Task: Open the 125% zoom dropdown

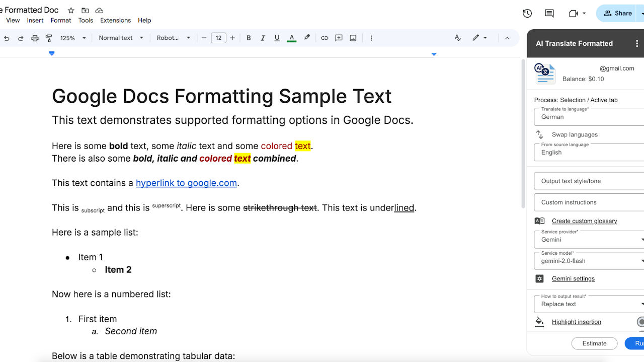Action: [x=73, y=38]
